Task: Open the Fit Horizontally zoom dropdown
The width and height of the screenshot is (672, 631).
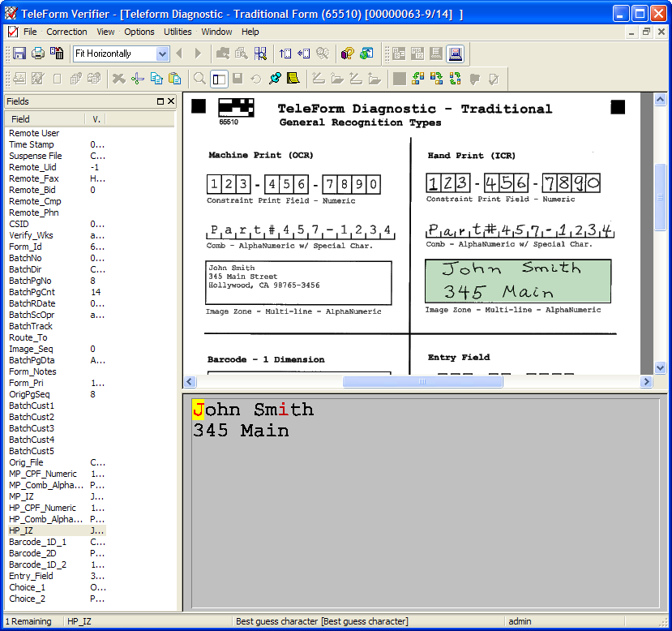Action: coord(162,54)
